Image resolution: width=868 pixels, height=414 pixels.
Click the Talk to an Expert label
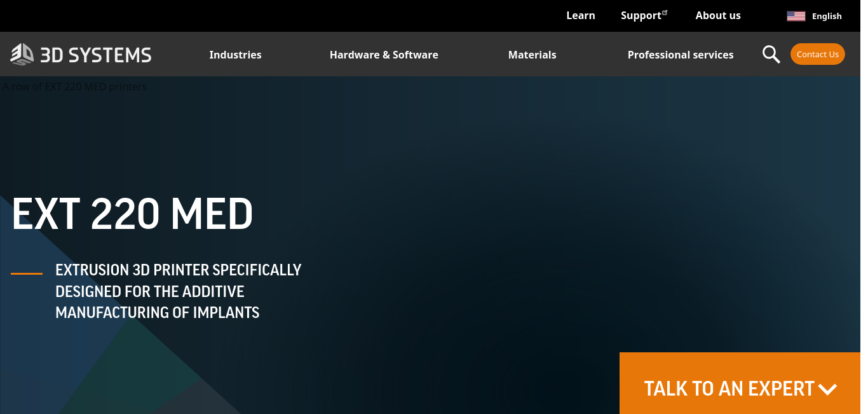point(729,389)
